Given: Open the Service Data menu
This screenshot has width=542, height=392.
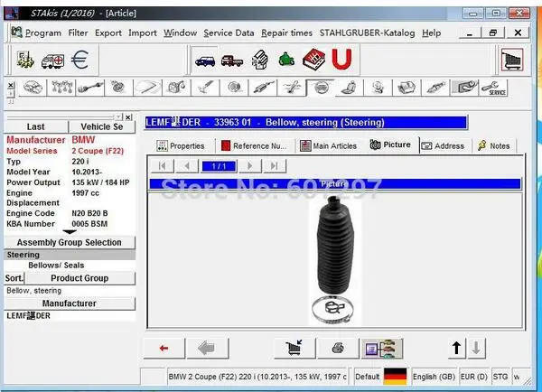Looking at the screenshot, I should point(229,33).
